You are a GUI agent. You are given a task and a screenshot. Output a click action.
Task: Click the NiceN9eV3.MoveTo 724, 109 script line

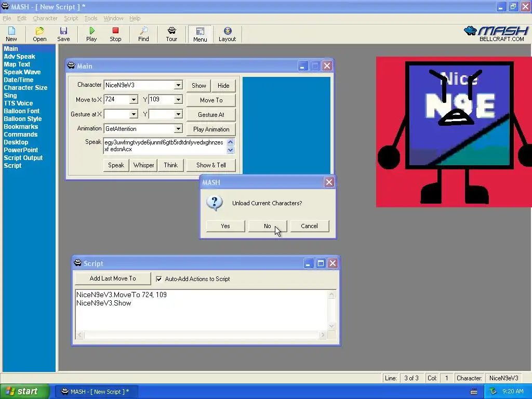coord(122,295)
